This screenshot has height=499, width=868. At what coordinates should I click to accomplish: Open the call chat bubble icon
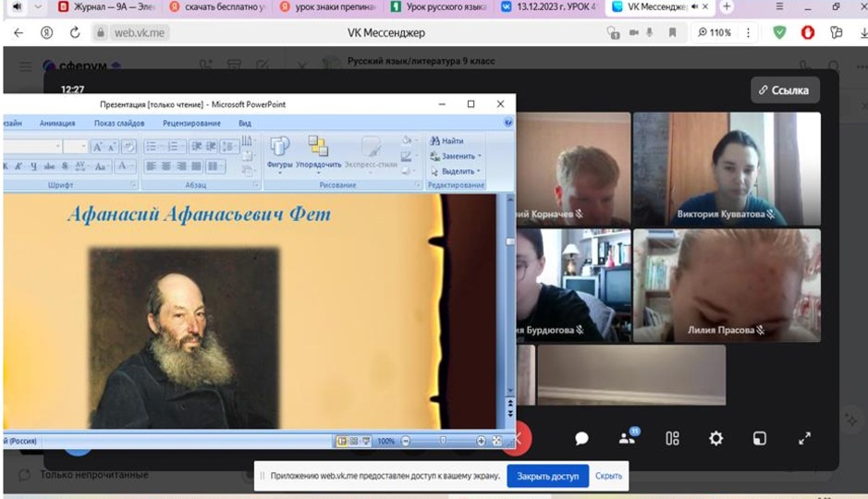[x=581, y=439]
